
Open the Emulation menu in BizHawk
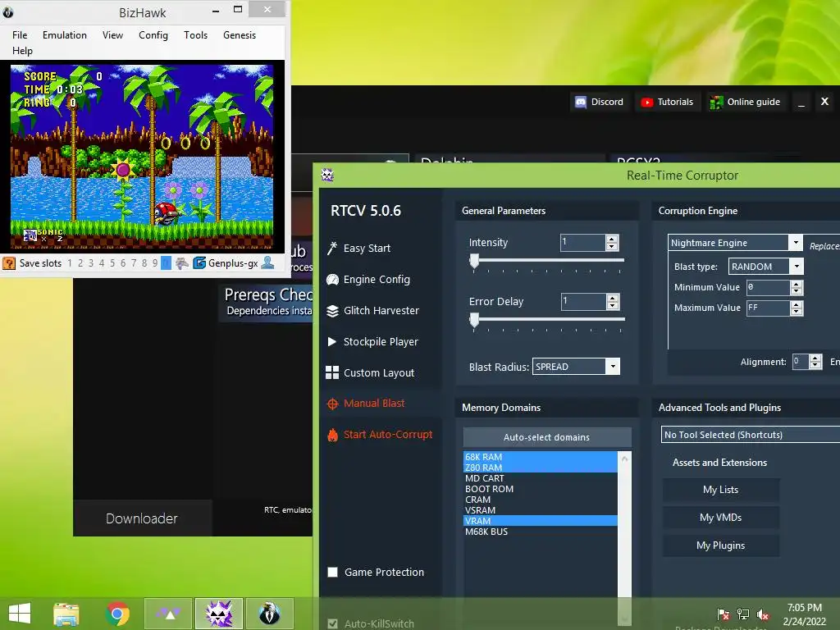coord(65,34)
